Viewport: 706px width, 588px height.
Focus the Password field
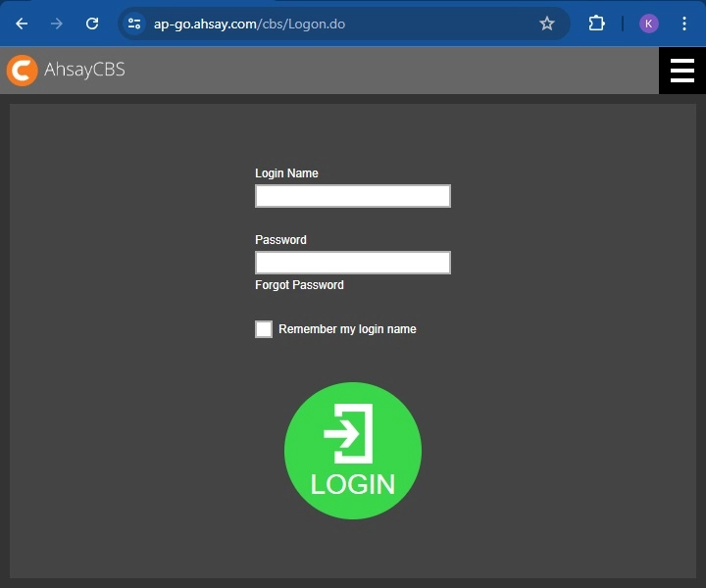[x=353, y=263]
